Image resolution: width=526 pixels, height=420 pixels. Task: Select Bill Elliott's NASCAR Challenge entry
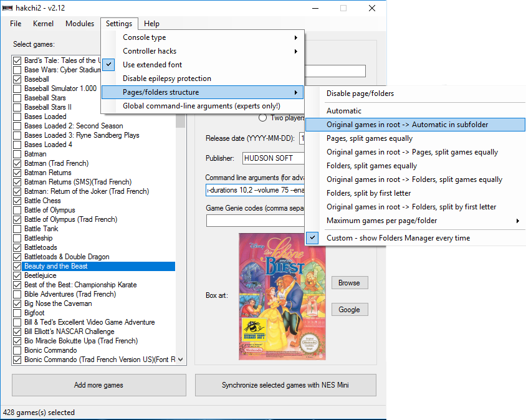click(x=69, y=332)
